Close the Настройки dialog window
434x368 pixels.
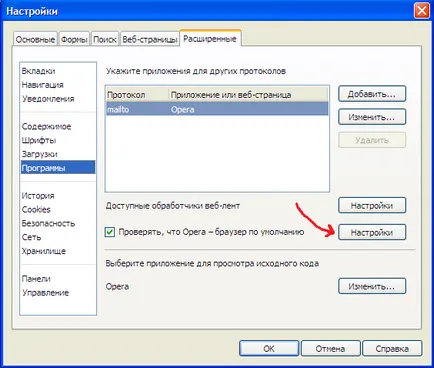point(422,11)
